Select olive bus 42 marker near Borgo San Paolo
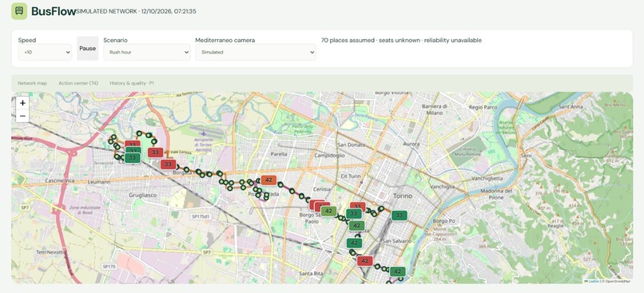The image size is (644, 293). [328, 212]
